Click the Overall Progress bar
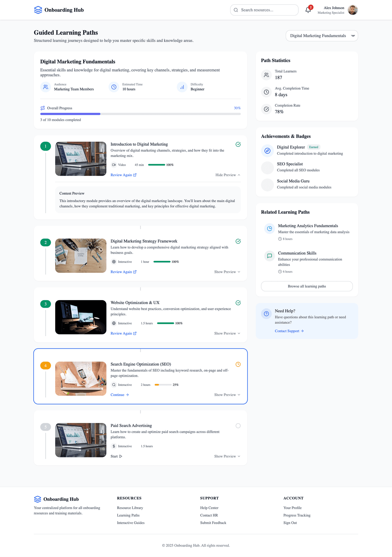The height and width of the screenshot is (557, 392). click(x=140, y=114)
